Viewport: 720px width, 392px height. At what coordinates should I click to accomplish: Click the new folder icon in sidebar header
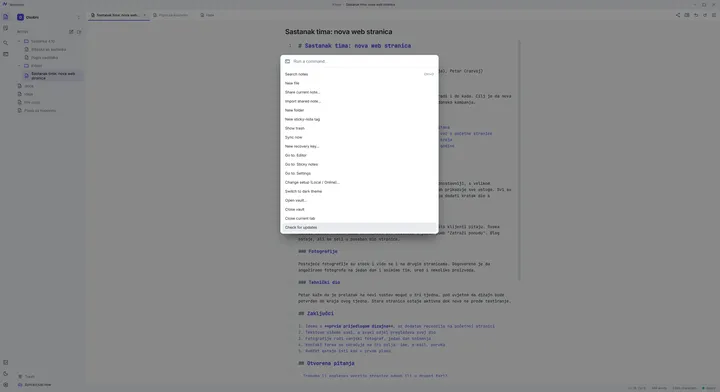click(x=79, y=32)
